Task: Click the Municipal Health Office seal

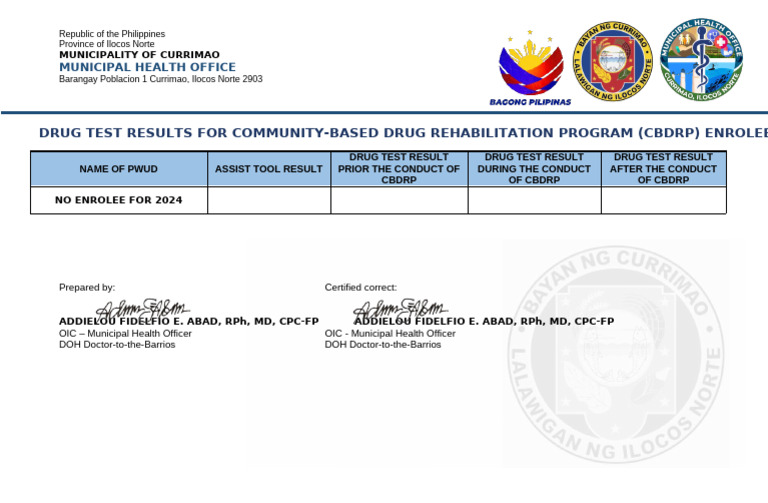Action: point(701,60)
